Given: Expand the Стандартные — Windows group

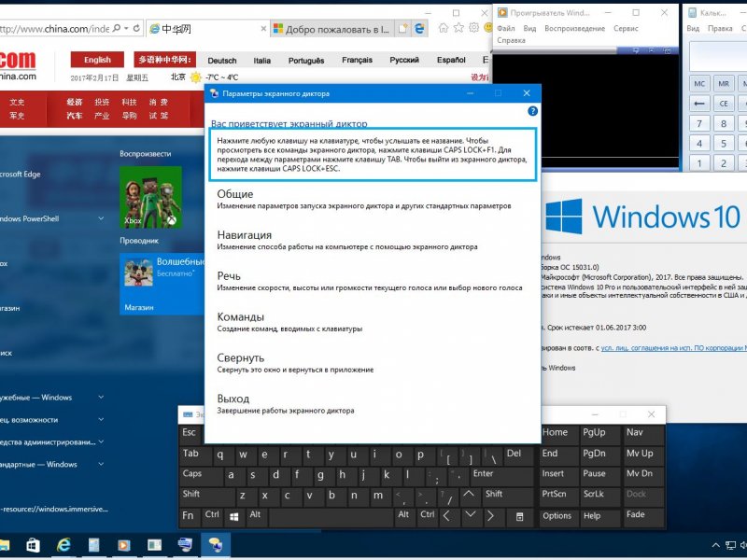Looking at the screenshot, I should click(101, 464).
